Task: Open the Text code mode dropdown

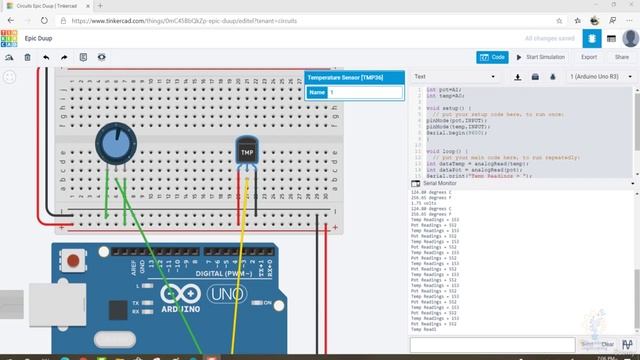Action: 454,77
